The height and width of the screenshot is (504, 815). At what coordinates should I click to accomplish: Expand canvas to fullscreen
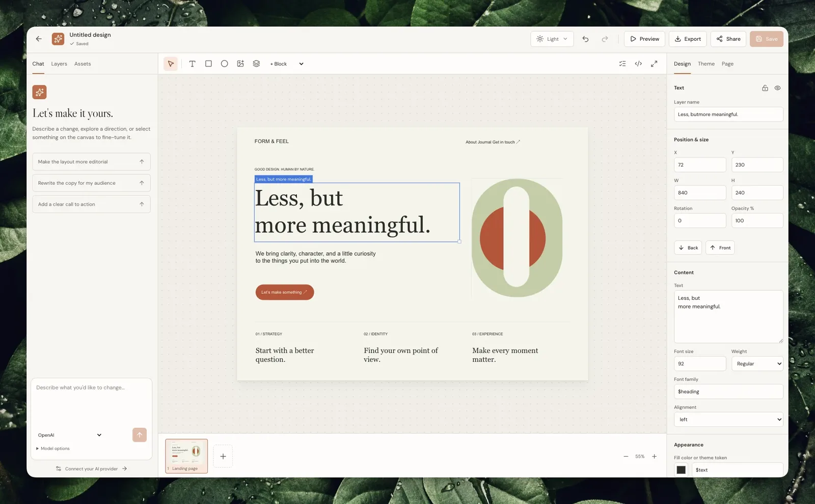(x=654, y=64)
